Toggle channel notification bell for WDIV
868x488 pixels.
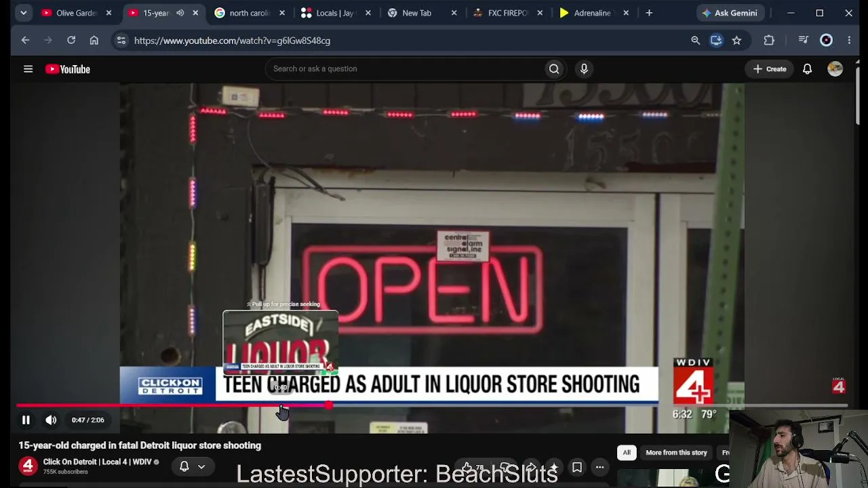point(184,466)
